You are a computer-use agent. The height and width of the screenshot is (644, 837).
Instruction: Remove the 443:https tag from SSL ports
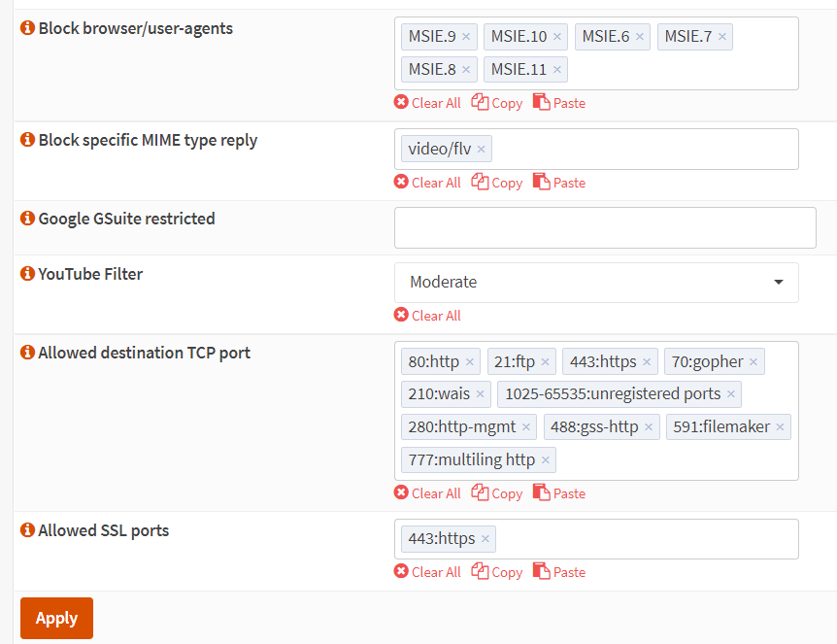485,540
